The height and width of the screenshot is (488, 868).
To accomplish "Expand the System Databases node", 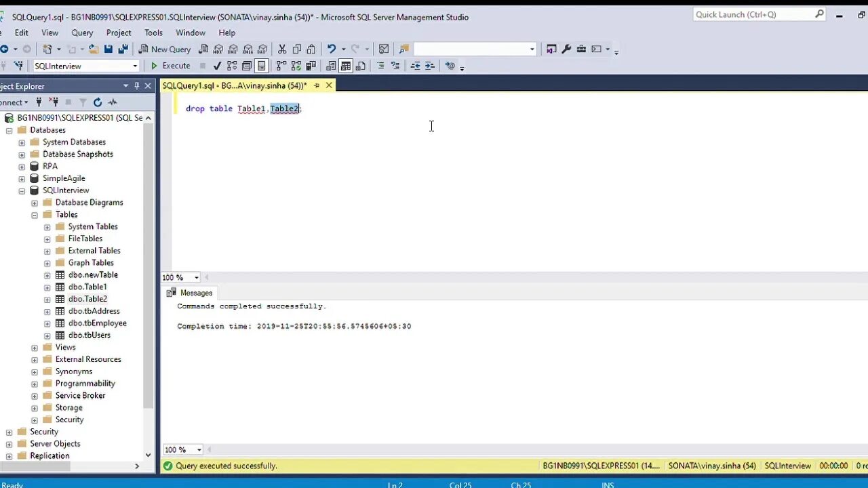I will click(22, 142).
